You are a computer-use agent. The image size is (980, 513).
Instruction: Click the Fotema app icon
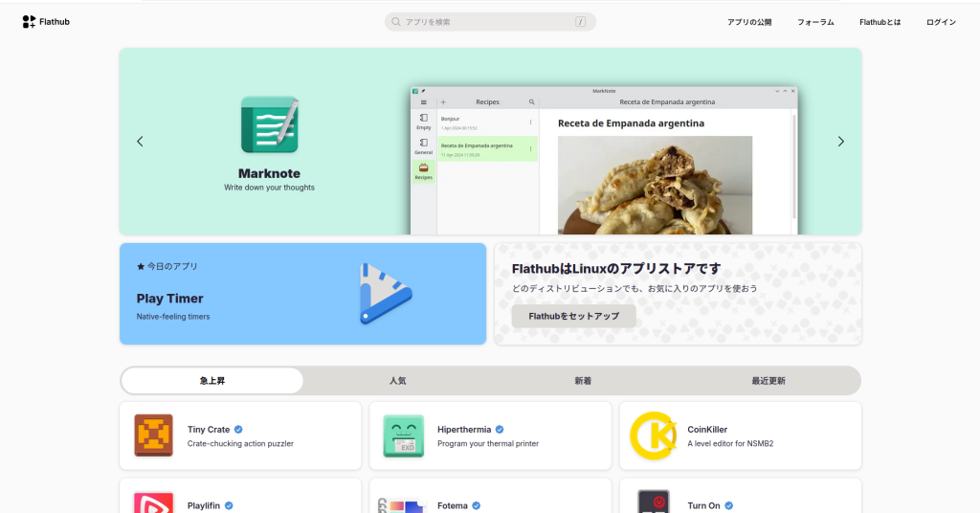click(403, 505)
